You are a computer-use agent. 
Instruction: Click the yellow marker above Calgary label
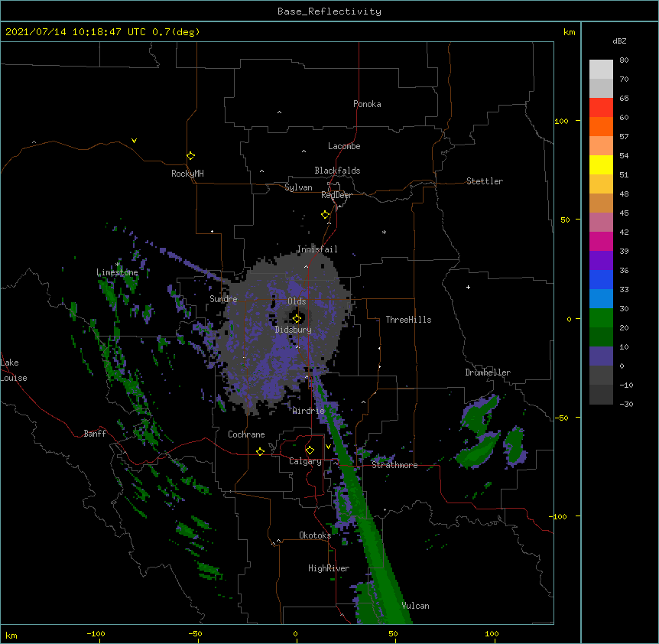(310, 450)
